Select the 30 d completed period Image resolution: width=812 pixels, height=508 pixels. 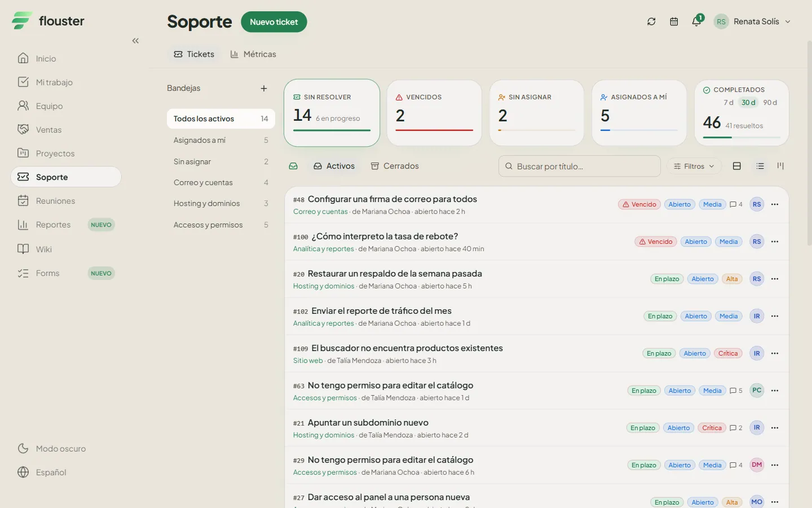(x=748, y=103)
